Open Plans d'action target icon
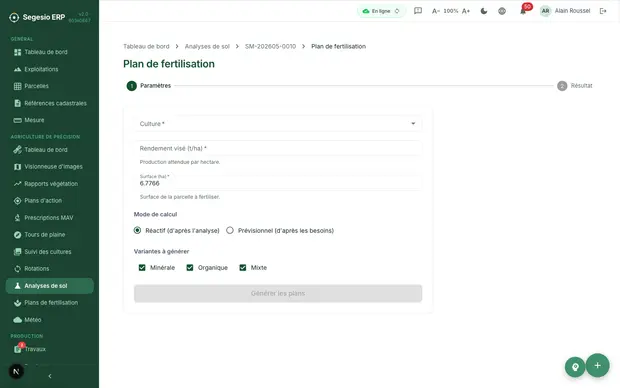 click(x=17, y=201)
